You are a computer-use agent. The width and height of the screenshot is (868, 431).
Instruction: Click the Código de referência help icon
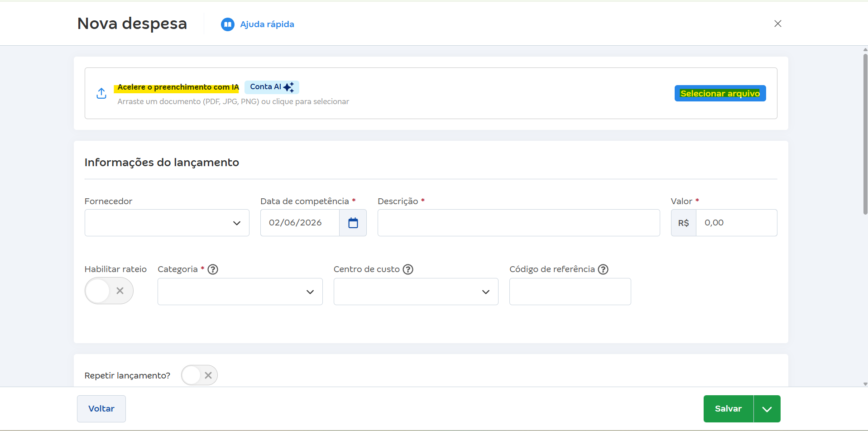[x=603, y=269]
